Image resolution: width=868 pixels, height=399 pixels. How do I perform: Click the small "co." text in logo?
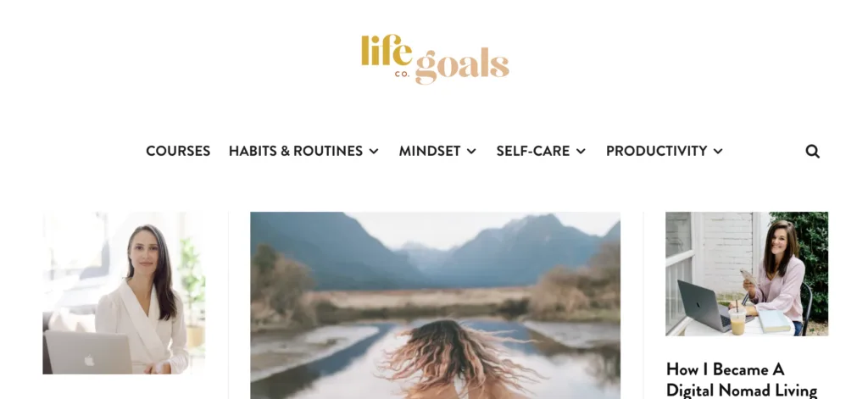click(x=403, y=75)
